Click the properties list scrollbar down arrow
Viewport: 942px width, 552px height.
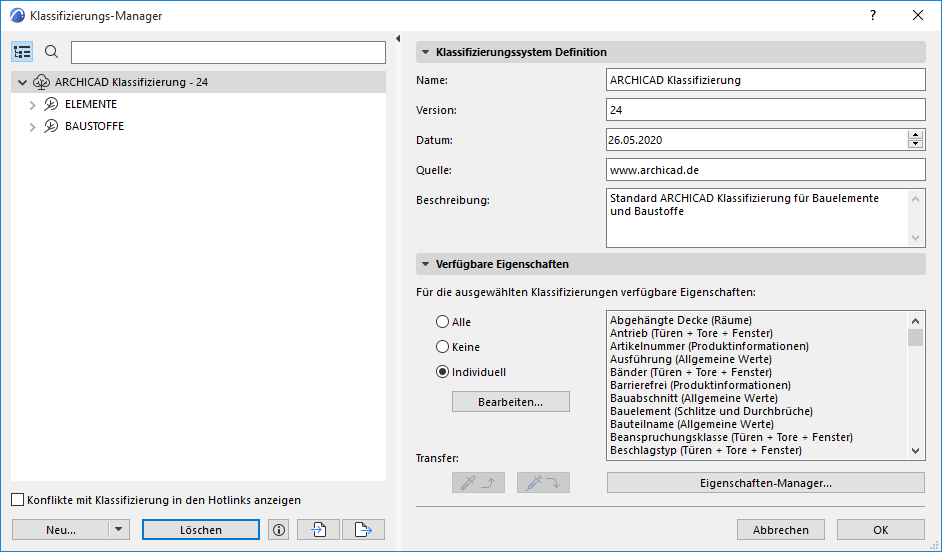[x=915, y=450]
